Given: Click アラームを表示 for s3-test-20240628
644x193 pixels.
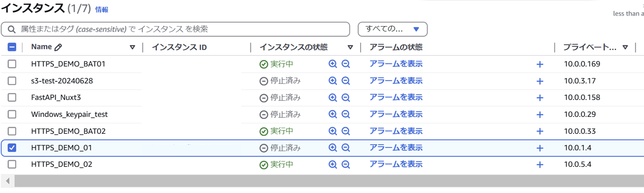Looking at the screenshot, I should tap(396, 80).
